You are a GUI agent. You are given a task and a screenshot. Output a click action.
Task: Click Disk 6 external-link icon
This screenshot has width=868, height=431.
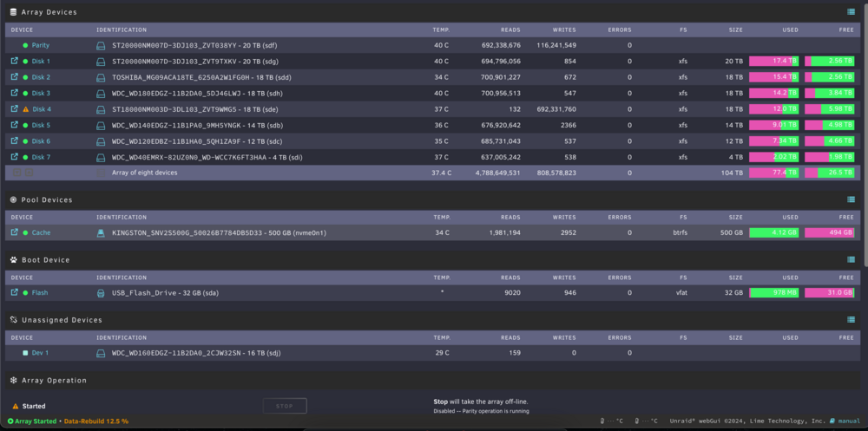coord(15,141)
